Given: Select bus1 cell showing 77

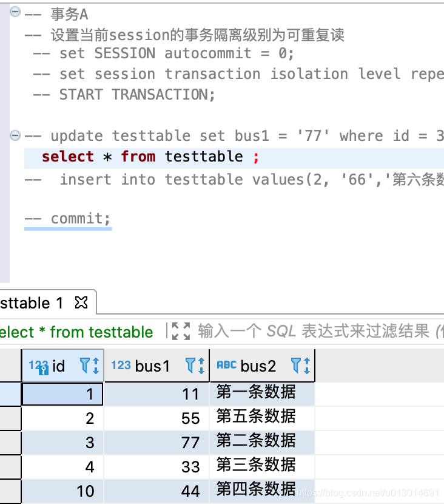Looking at the screenshot, I should pyautogui.click(x=156, y=442).
